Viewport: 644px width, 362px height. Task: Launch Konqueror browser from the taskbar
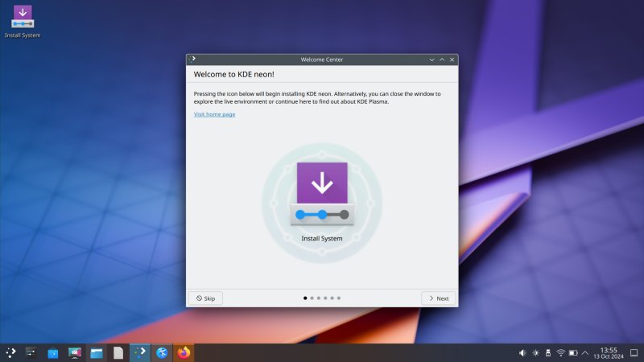(162, 352)
